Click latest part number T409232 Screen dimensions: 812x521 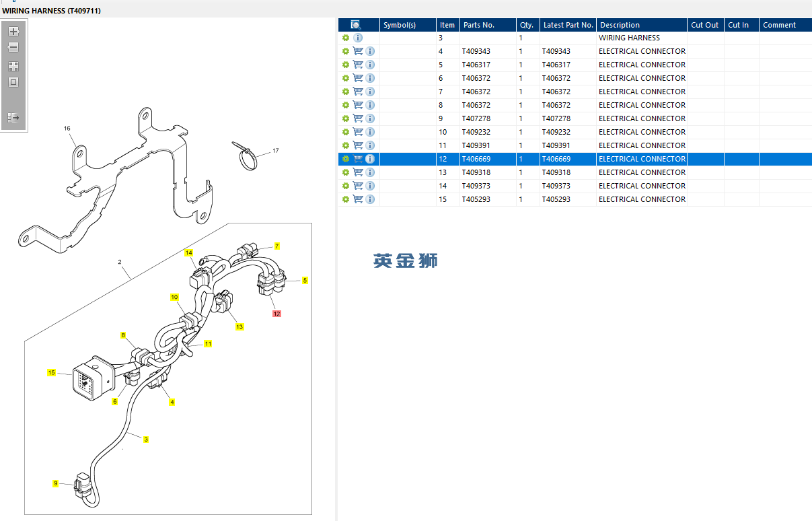pos(556,132)
